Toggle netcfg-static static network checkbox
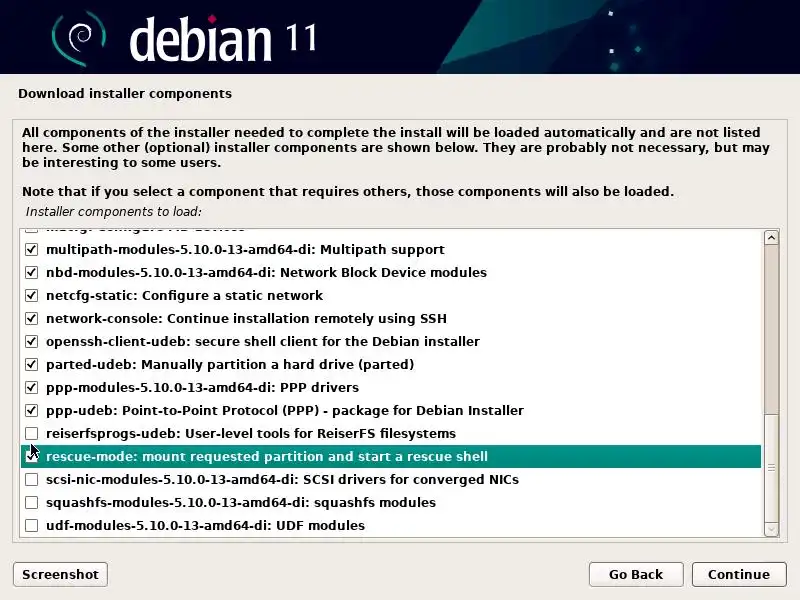The height and width of the screenshot is (600, 800). (32, 295)
